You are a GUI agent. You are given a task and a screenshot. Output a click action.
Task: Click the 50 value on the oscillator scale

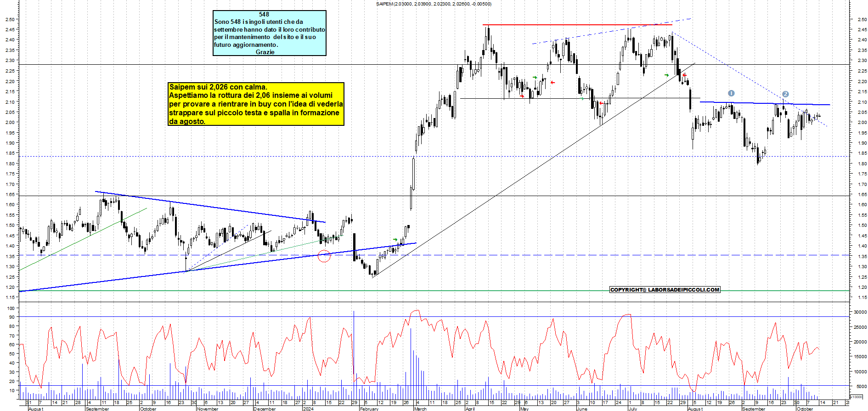point(11,354)
